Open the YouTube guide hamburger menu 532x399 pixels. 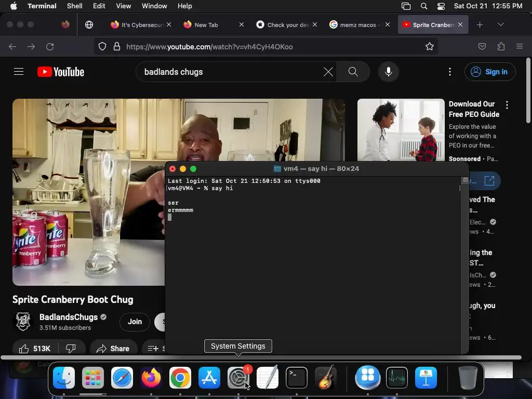(x=19, y=72)
